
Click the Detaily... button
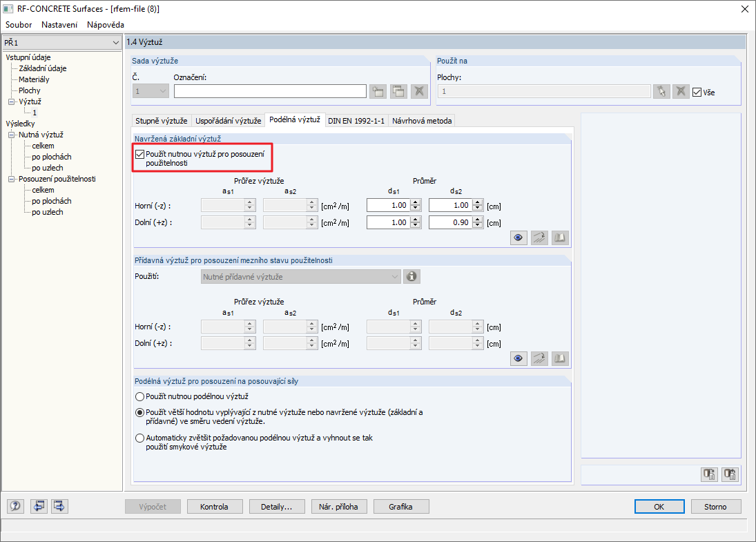tap(277, 507)
